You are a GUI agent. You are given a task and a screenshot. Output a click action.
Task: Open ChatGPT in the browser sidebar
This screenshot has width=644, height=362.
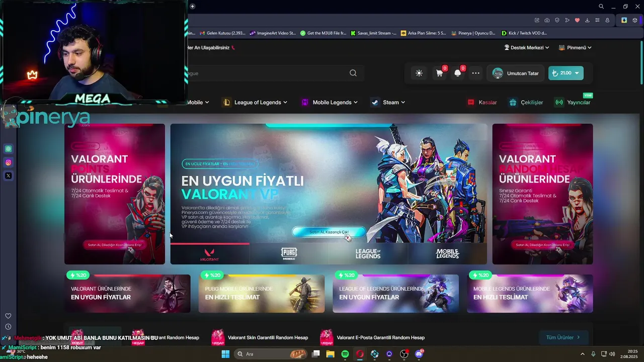click(8, 149)
